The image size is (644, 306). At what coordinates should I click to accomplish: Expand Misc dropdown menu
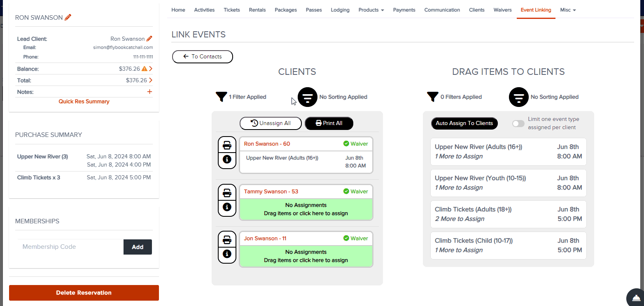pos(568,10)
